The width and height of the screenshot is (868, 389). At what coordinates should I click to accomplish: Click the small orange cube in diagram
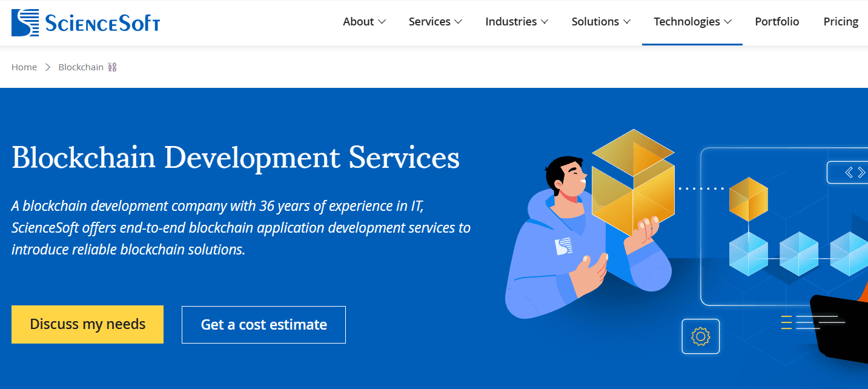(x=749, y=199)
